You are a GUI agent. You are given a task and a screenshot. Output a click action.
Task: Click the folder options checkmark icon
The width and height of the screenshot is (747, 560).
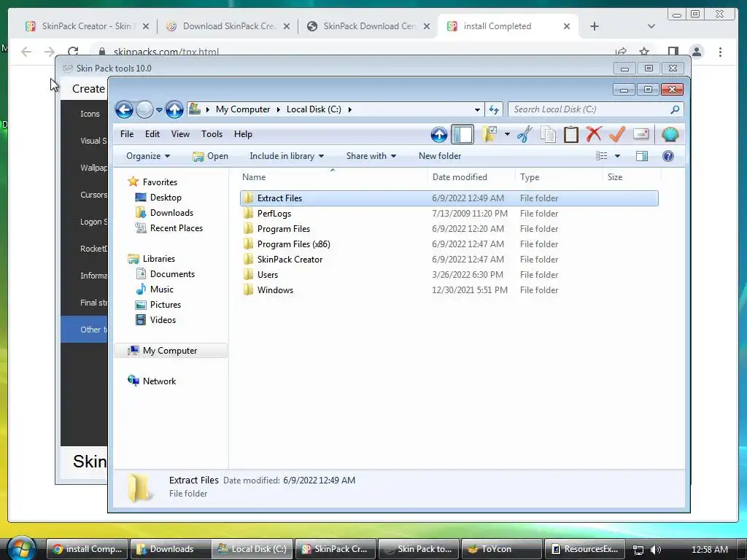(x=489, y=135)
